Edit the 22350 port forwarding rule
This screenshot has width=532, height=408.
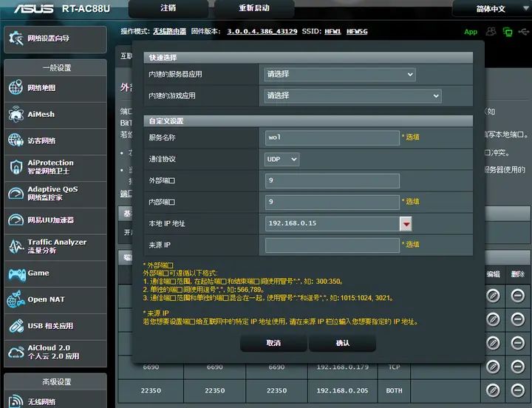[493, 390]
